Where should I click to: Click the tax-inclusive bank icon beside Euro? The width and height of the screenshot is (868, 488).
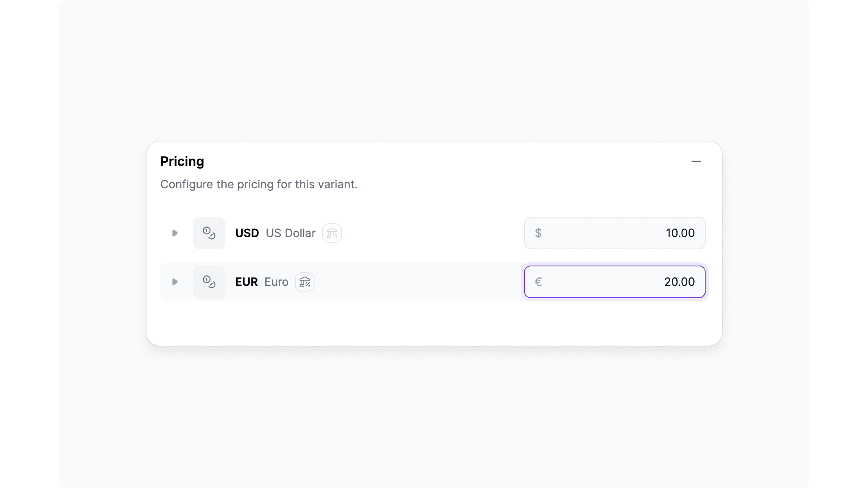[304, 281]
